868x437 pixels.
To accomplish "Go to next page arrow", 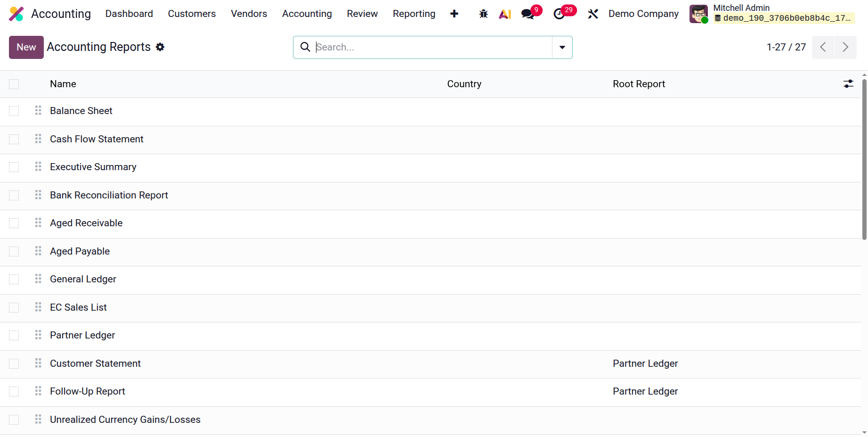I will pyautogui.click(x=845, y=47).
